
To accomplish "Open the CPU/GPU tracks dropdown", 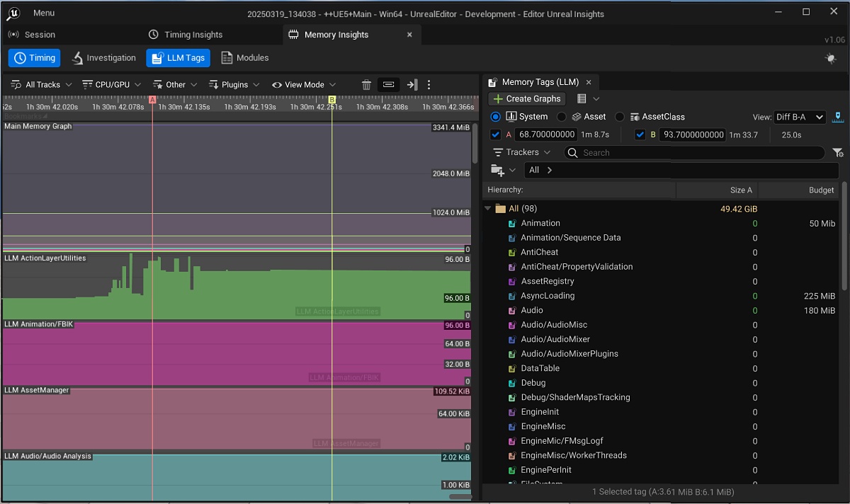I will 113,84.
